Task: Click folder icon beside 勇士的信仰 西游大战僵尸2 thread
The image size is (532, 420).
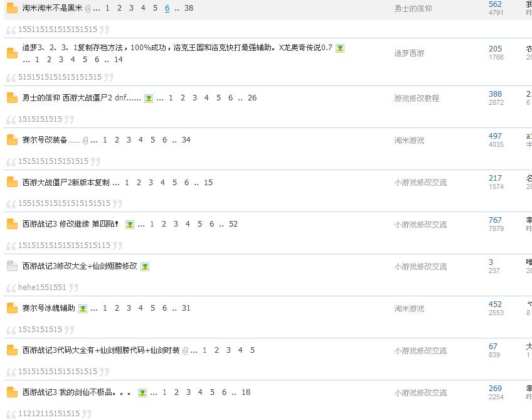Action: click(12, 98)
